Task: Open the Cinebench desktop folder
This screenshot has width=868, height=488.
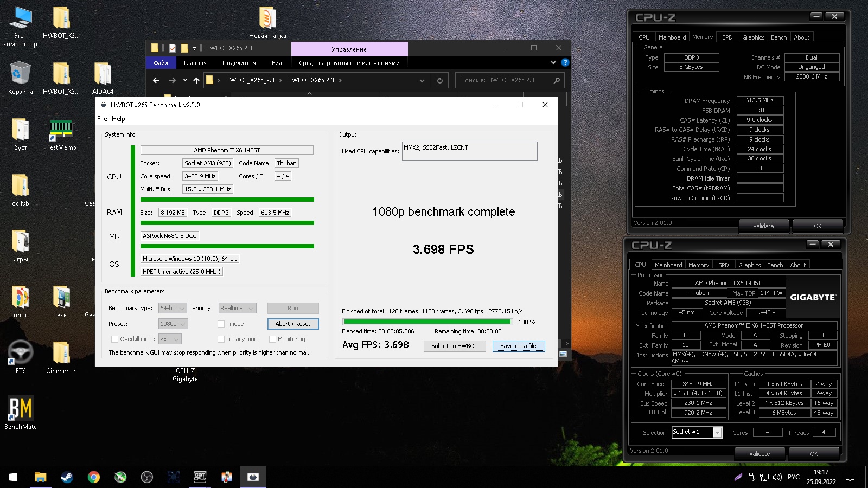Action: (x=61, y=358)
